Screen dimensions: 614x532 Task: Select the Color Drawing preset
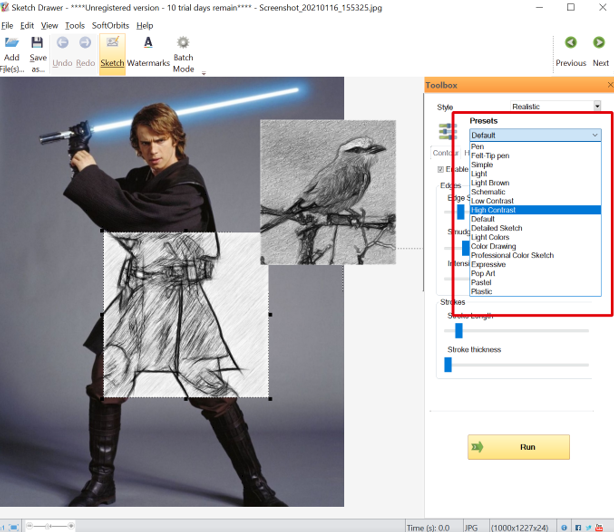pyautogui.click(x=535, y=246)
